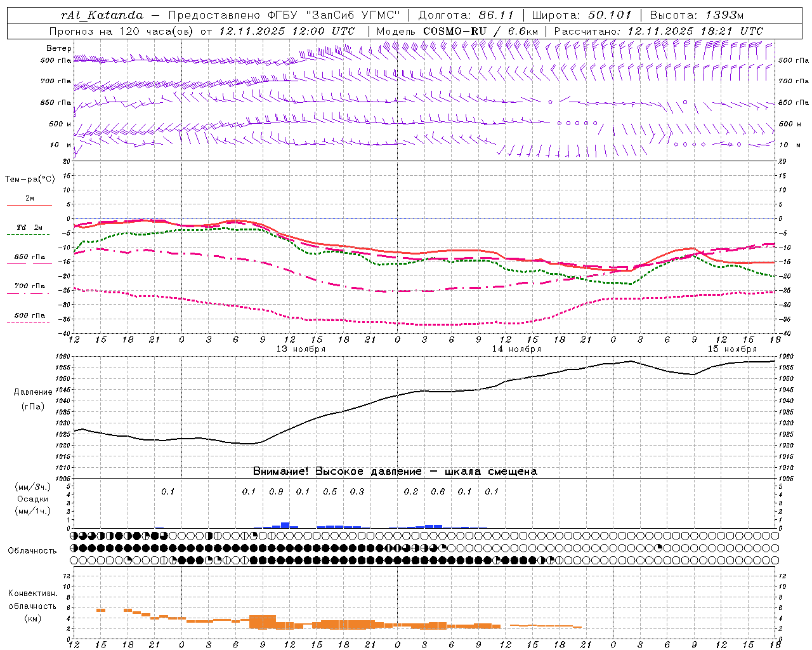Click the 850 гПа temperature legend entry
Viewport: 812px width, 650px height.
click(x=30, y=257)
